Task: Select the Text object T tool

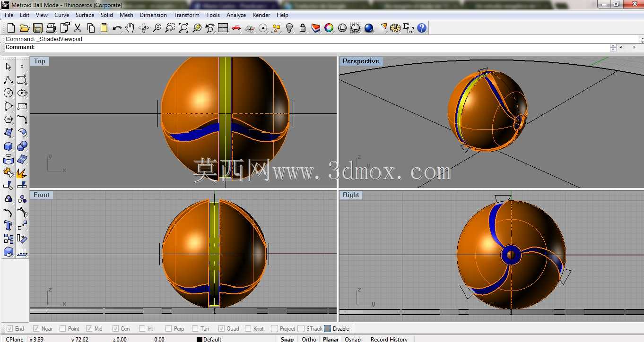Action: (x=9, y=226)
